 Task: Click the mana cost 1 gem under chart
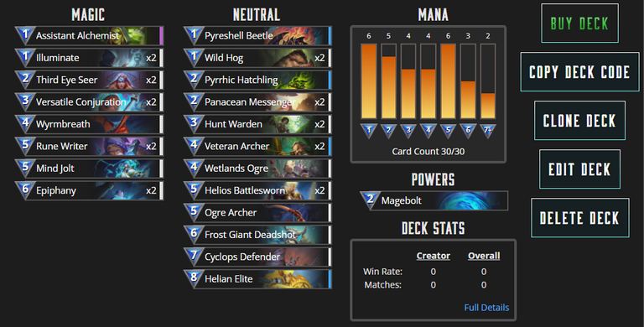[x=369, y=131]
